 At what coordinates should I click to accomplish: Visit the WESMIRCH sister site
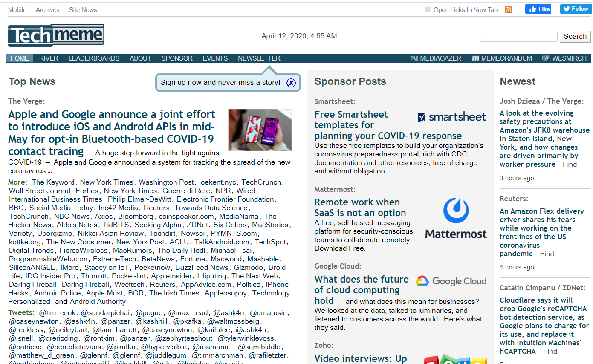564,58
